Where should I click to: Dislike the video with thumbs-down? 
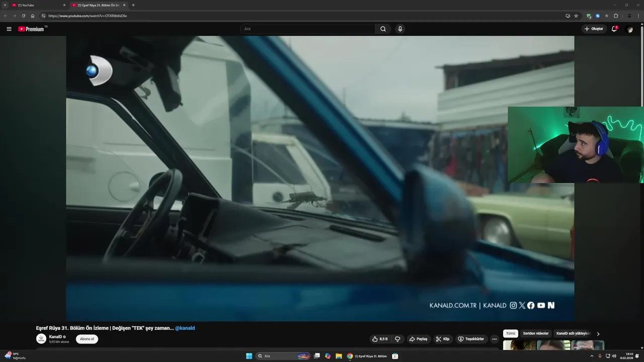(397, 339)
